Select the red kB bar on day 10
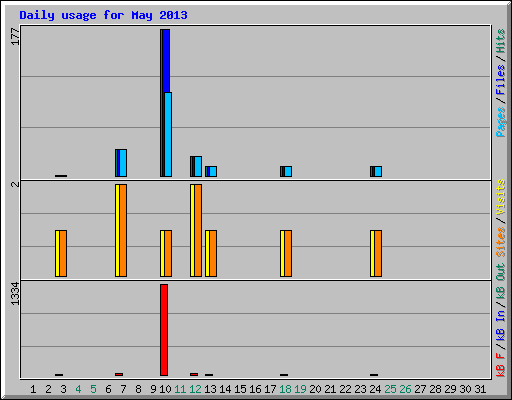This screenshot has height=400, width=512. coord(164,330)
